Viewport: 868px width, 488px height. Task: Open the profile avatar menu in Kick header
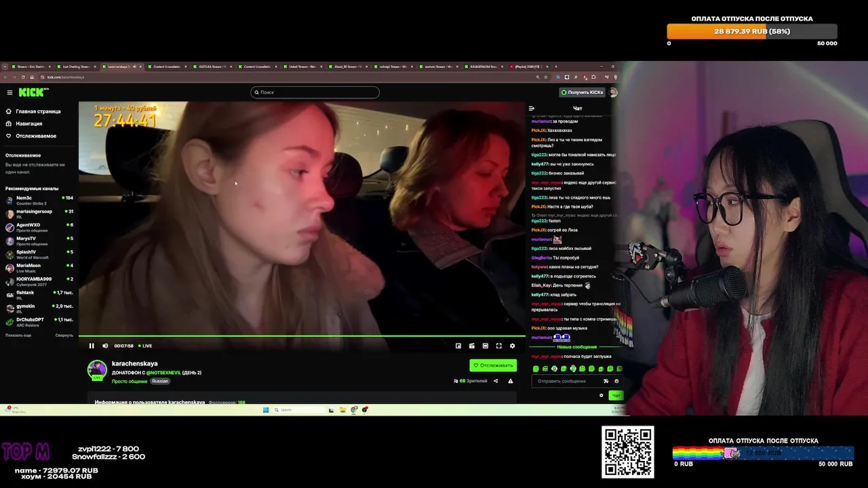click(x=613, y=92)
